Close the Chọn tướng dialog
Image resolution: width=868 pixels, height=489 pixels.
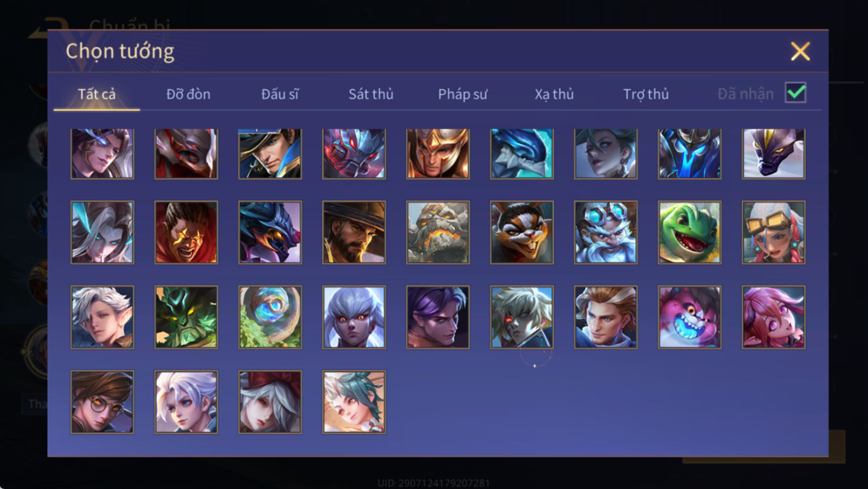point(800,52)
